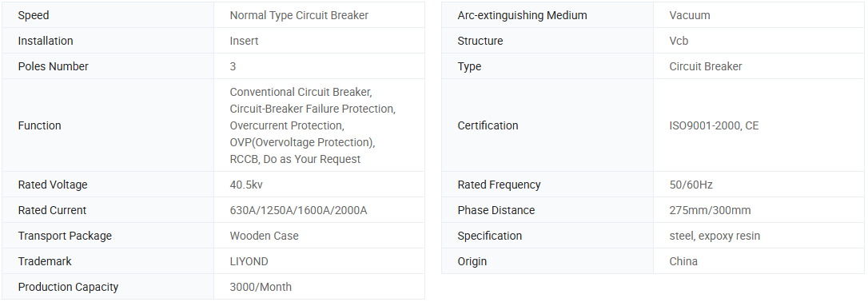This screenshot has height=302, width=868.
Task: Select the steel, expoxy resin specification
Action: point(715,236)
